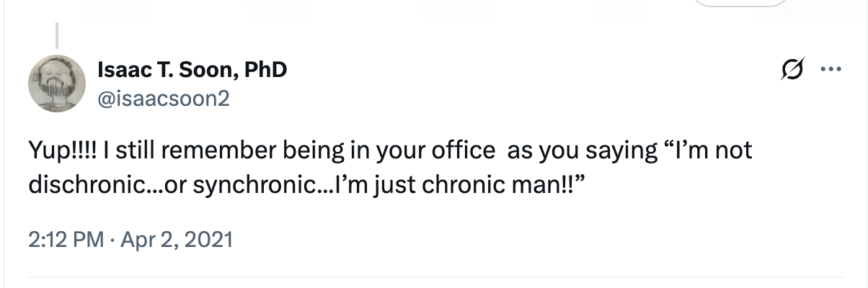Click the word "Yup!!!!" in the tweet

click(63, 152)
